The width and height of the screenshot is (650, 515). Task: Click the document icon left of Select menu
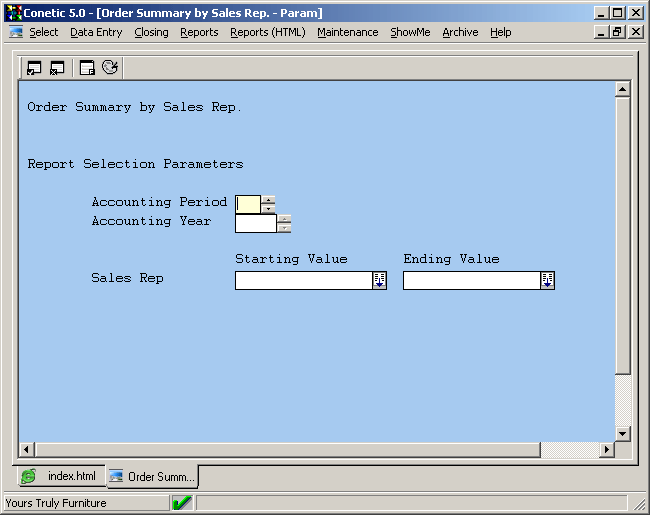point(16,32)
